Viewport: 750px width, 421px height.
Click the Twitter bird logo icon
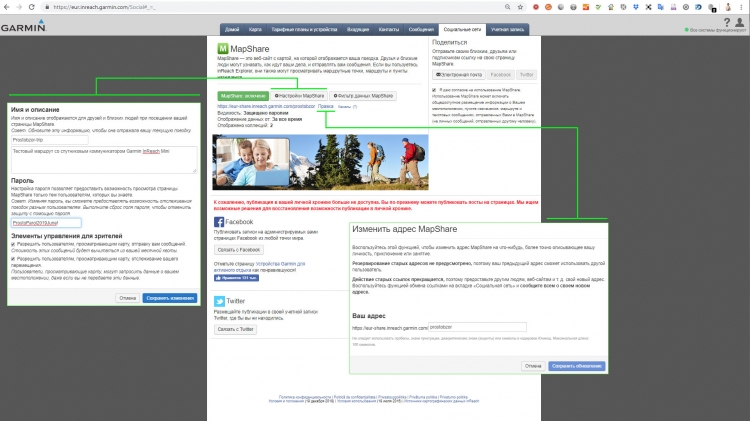219,301
